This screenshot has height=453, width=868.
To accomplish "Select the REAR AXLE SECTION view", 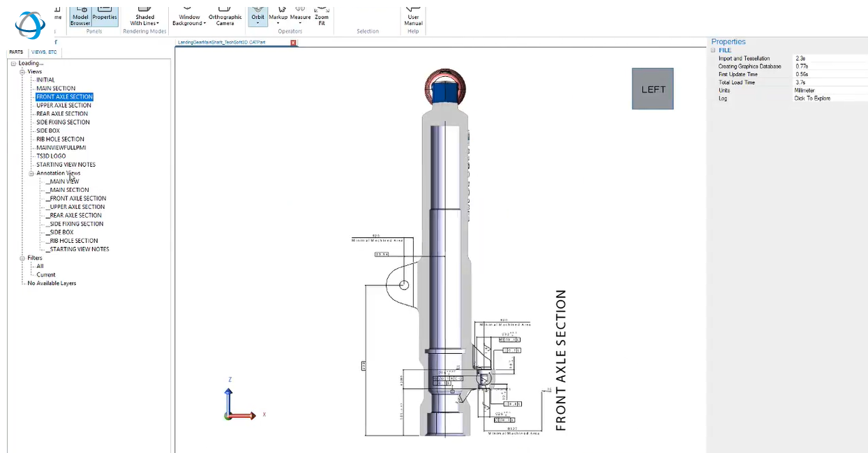I will [62, 114].
